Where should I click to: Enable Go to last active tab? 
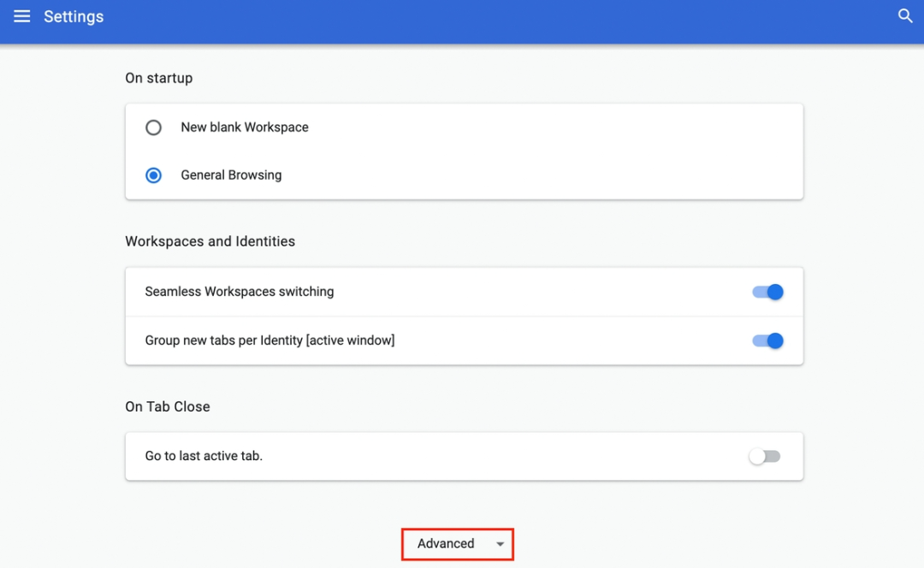[764, 456]
